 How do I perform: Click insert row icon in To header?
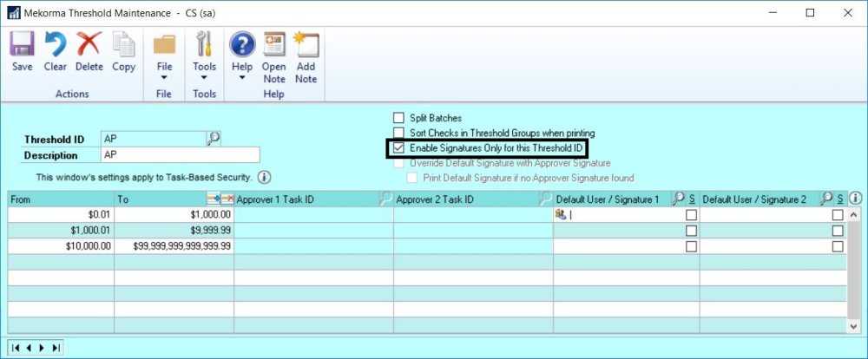click(214, 199)
